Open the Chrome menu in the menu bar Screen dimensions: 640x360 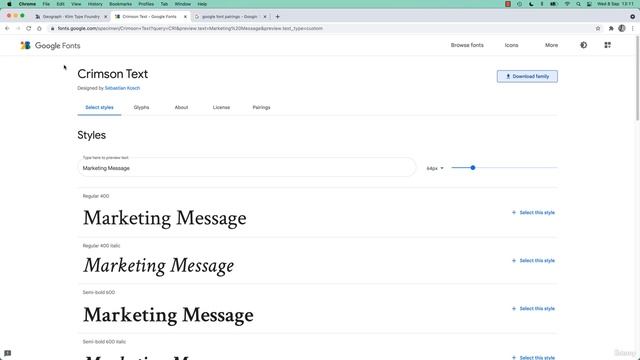coord(27,4)
